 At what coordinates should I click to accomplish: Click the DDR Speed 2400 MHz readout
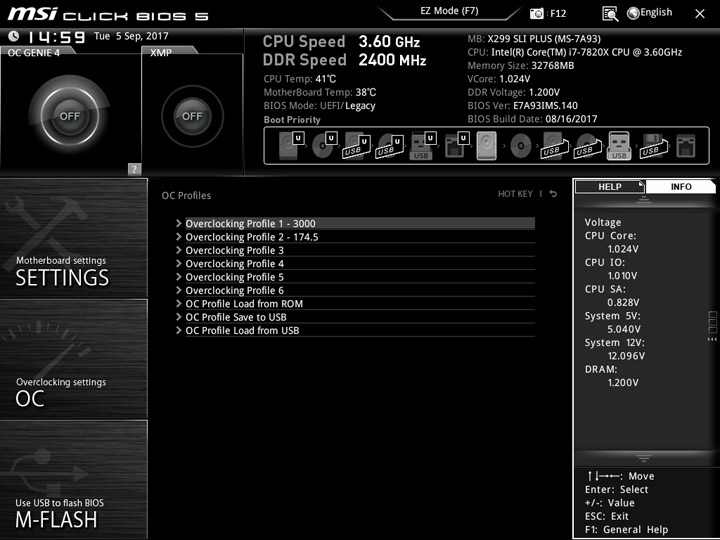344,60
